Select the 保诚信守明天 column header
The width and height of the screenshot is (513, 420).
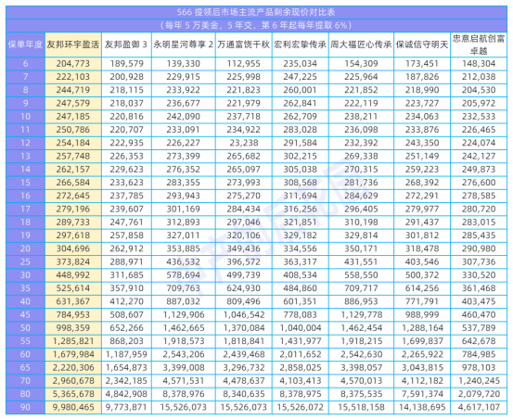(422, 45)
